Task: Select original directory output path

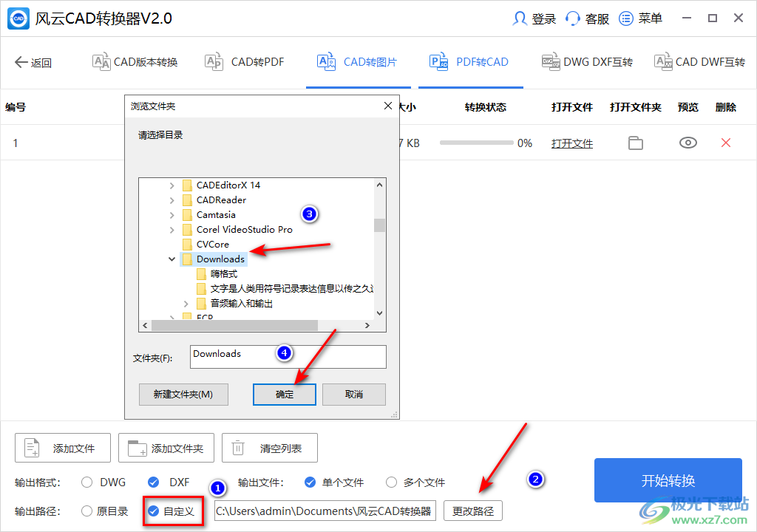Action: 87,511
